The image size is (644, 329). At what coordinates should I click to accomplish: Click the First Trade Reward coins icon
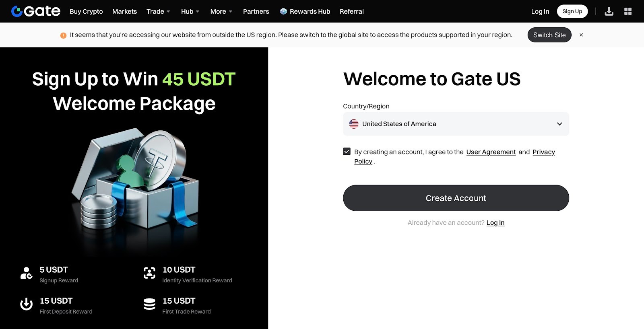pyautogui.click(x=149, y=304)
